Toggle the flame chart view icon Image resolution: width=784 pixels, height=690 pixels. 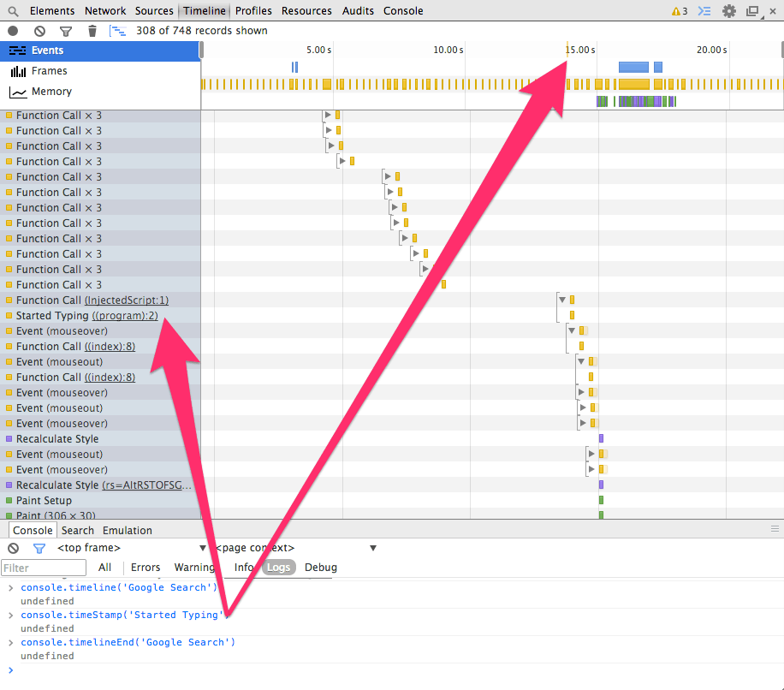[x=119, y=30]
